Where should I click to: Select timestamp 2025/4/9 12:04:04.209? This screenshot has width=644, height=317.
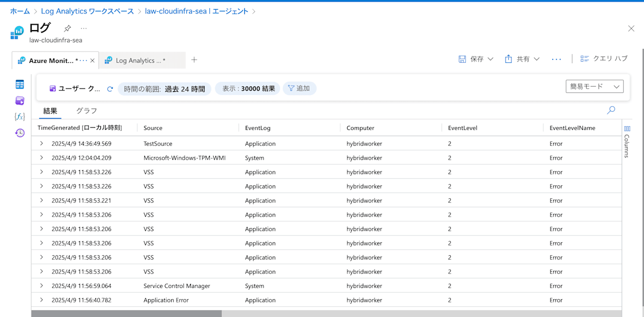tap(82, 158)
